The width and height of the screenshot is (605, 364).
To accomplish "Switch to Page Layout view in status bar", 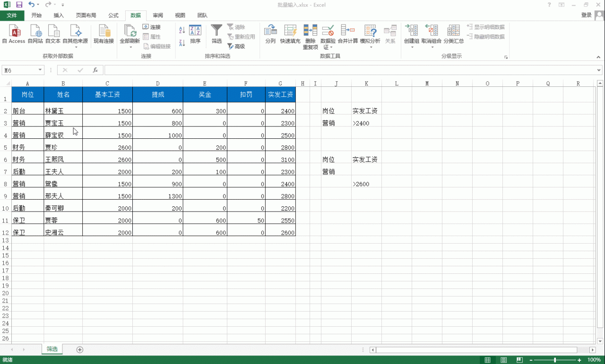I will 503,360.
